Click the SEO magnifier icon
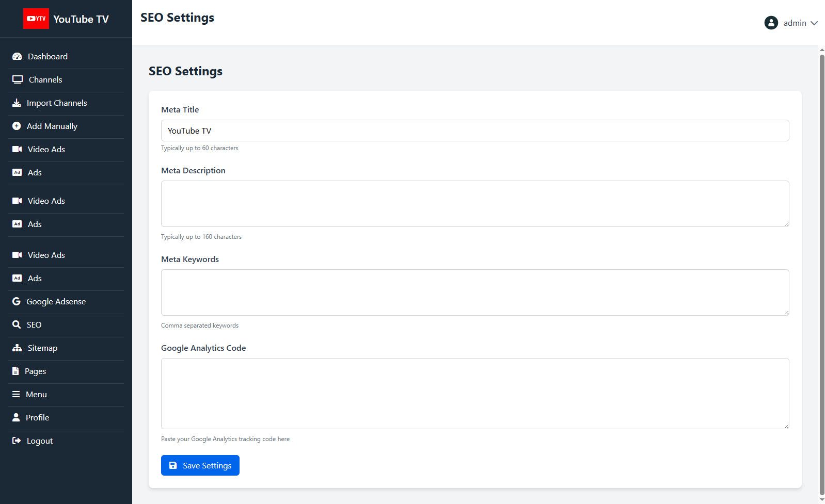This screenshot has width=825, height=504. pyautogui.click(x=17, y=325)
